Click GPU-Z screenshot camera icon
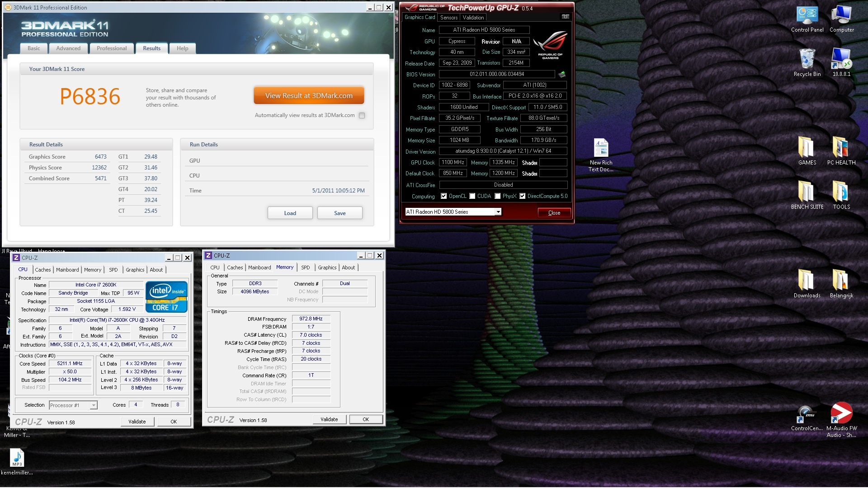 pos(565,17)
